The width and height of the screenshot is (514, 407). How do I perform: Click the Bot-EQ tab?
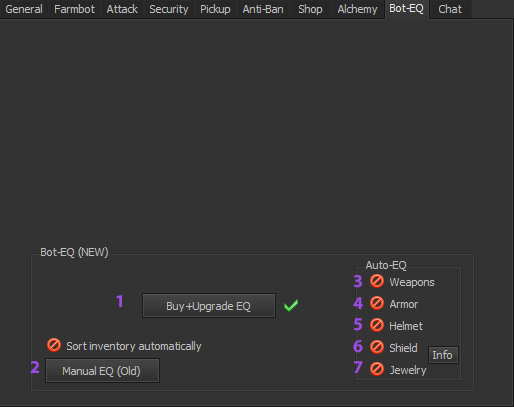tap(407, 9)
